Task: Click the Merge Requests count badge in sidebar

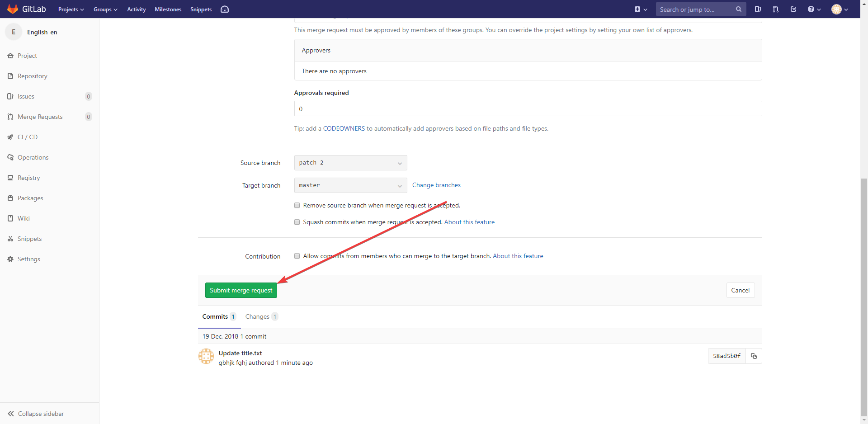Action: pyautogui.click(x=89, y=117)
